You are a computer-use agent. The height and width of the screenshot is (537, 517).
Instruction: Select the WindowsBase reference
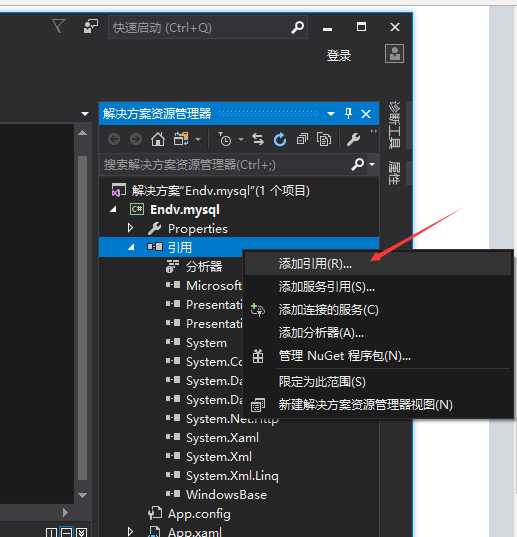click(226, 495)
